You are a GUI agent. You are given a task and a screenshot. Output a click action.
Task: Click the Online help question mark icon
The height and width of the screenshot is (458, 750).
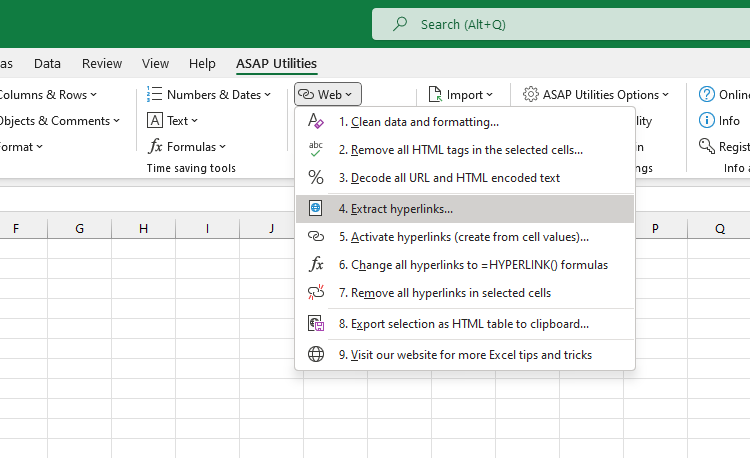point(706,94)
